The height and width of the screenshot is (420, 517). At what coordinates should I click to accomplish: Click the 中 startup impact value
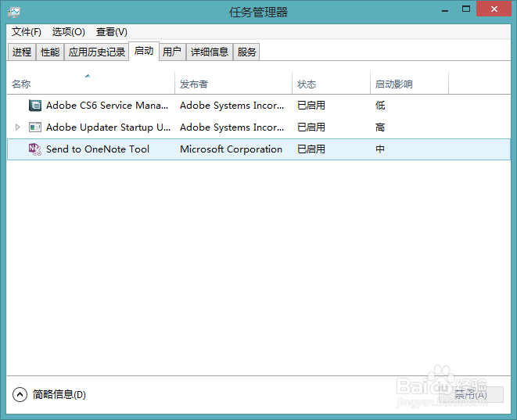pyautogui.click(x=380, y=149)
